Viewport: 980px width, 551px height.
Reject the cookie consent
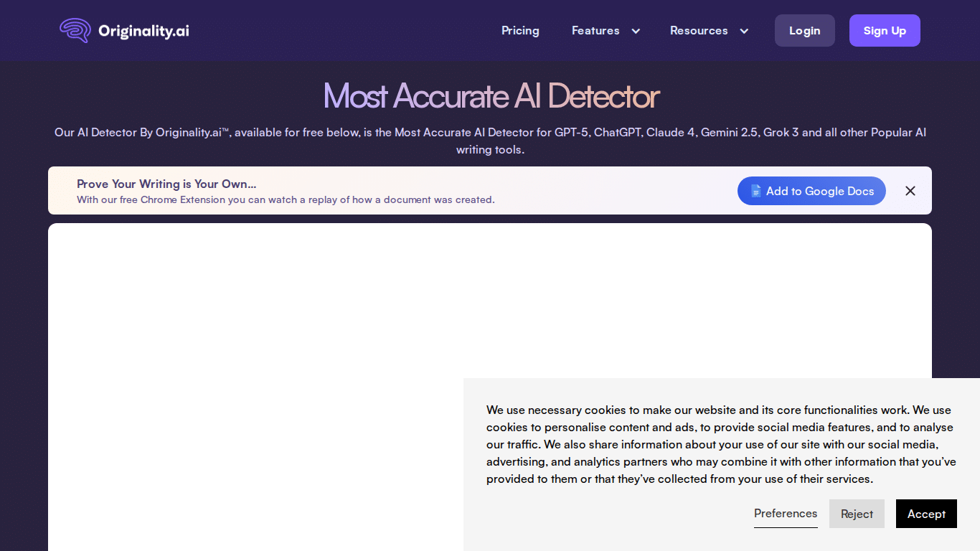[857, 514]
